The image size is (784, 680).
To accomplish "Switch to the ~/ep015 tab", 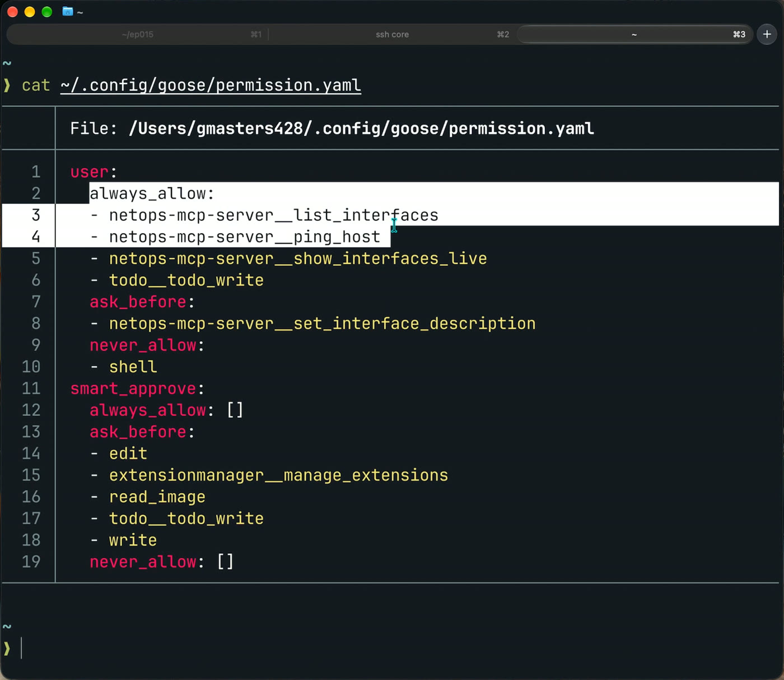I will 137,34.
